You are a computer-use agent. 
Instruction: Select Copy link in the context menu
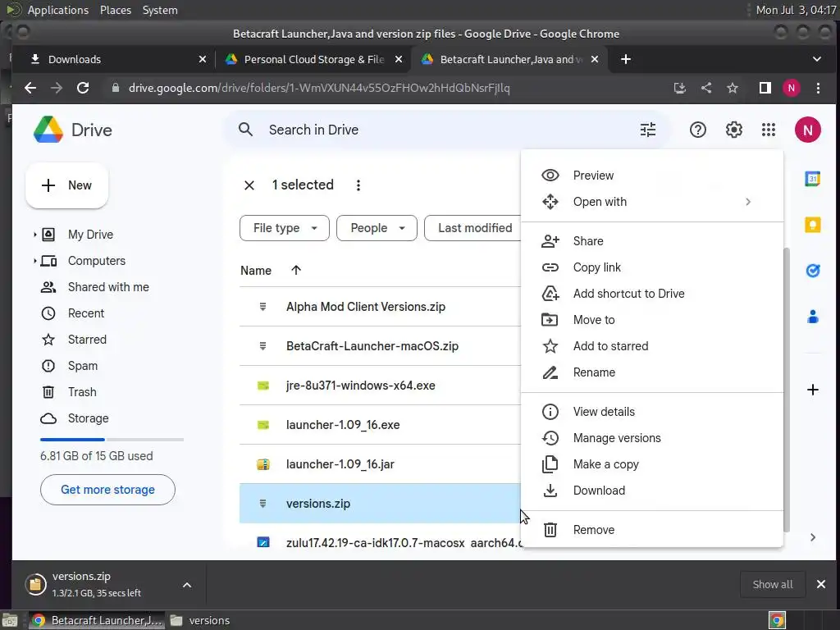point(651,267)
